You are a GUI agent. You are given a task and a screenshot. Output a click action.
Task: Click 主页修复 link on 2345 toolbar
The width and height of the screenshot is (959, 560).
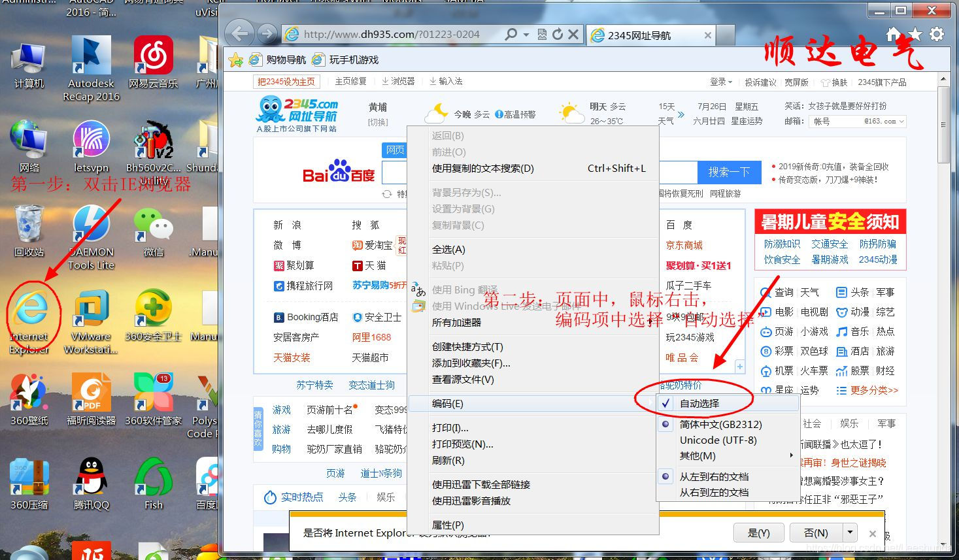(x=350, y=82)
